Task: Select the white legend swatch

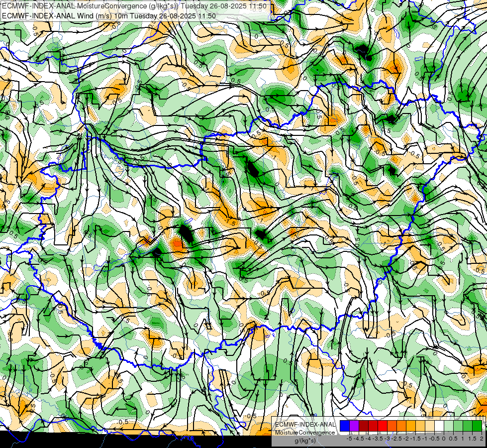Action: 439,426
